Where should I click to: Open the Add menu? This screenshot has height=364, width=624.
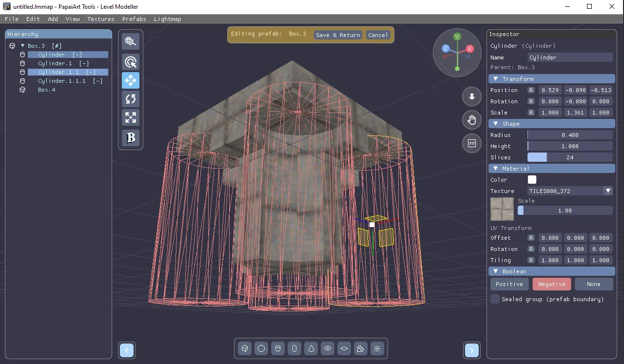(53, 19)
